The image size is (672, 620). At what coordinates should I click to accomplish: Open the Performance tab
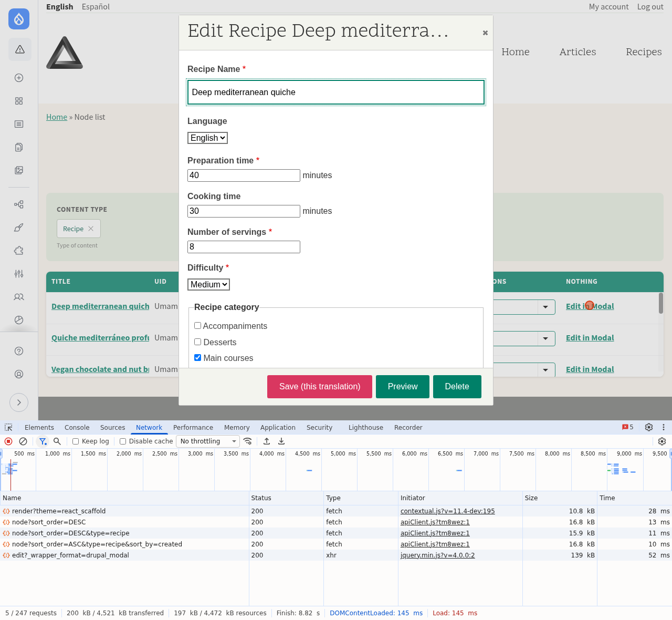pyautogui.click(x=193, y=428)
